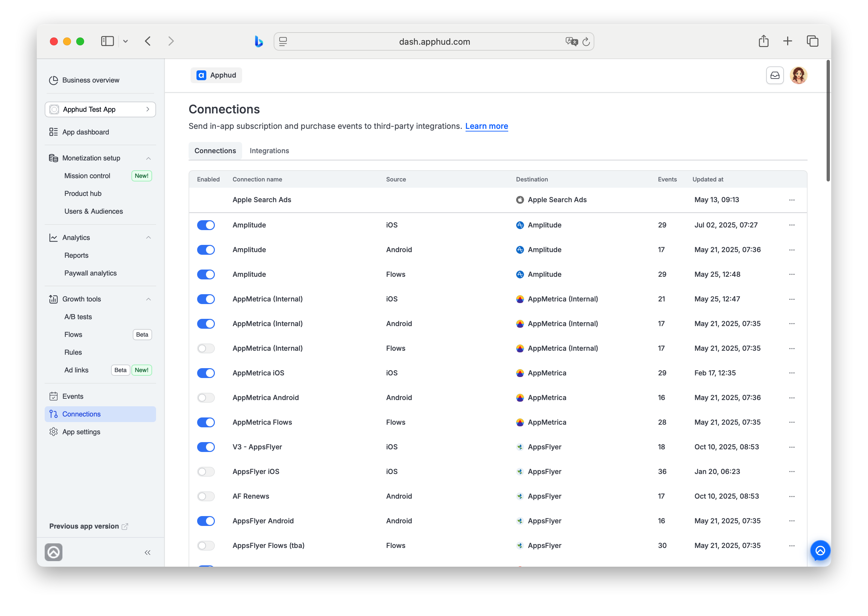
Task: Click the dash.apphud.com address bar
Action: tap(434, 41)
